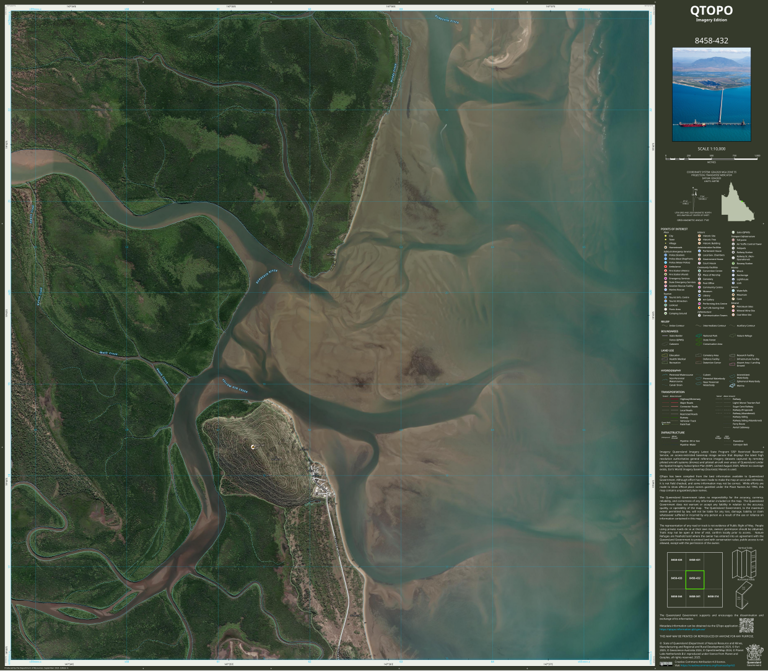Click the HYDROGRAPHY legend heading
Screen dimensions: 768x671
(671, 370)
